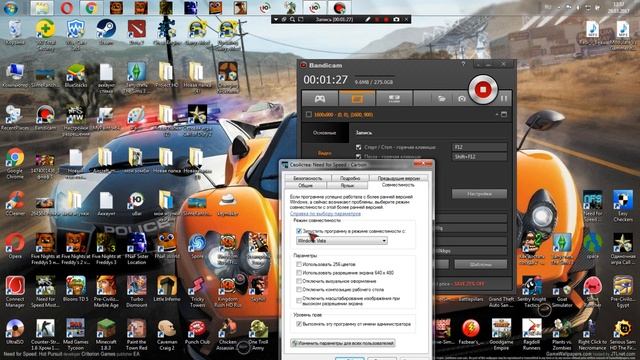Enable disable high DPI scaling checkbox
The height and width of the screenshot is (360, 640).
[299, 301]
